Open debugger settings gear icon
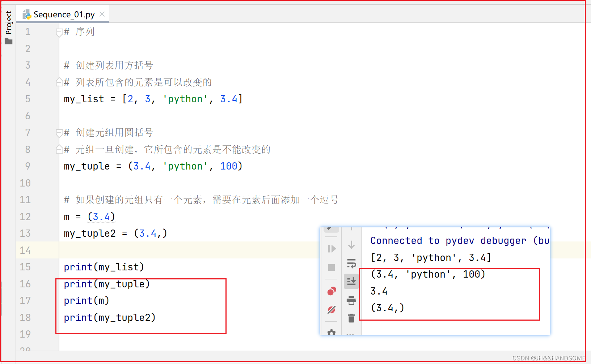This screenshot has height=364, width=591. (x=331, y=332)
